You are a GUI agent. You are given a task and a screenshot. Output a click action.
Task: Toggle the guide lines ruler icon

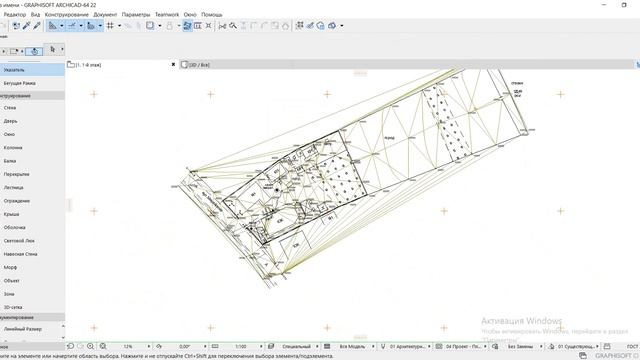point(53,26)
